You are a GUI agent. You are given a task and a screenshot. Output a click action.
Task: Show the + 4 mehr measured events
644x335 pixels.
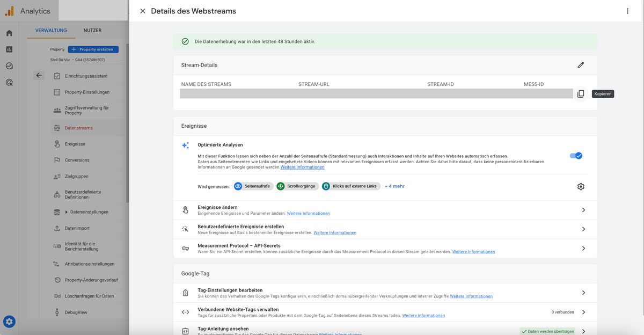pos(394,186)
